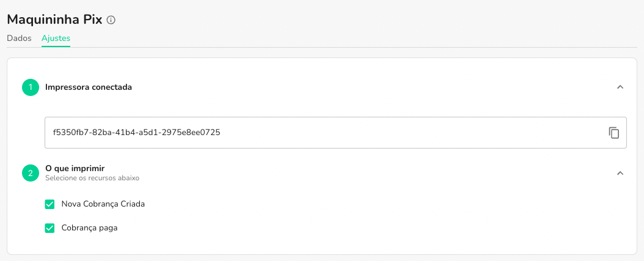Click the green step 2 badge

(x=30, y=173)
